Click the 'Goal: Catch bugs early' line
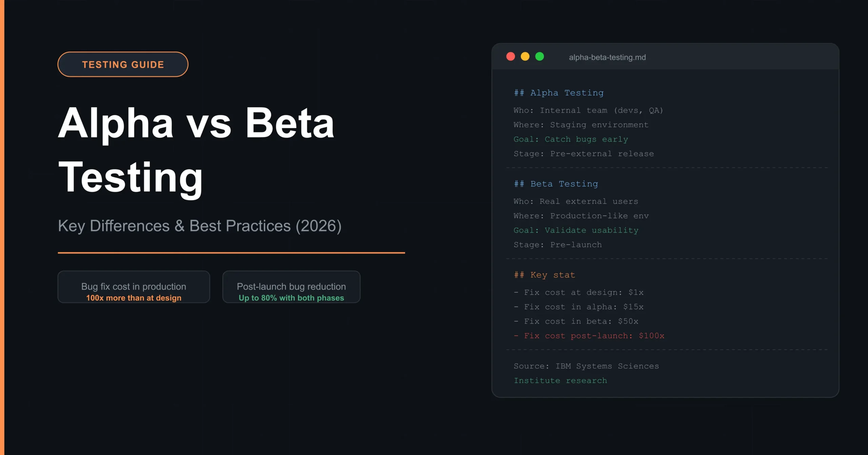Screen dimensions: 868x455 click(x=571, y=139)
